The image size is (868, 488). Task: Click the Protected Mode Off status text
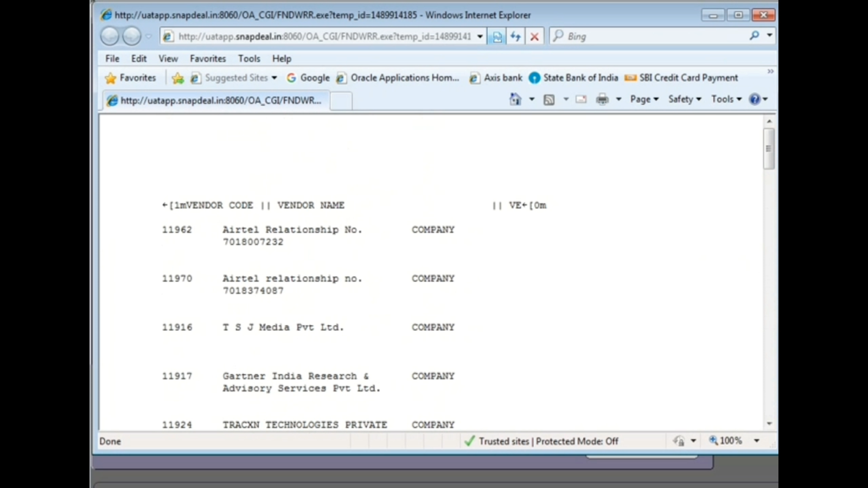tap(577, 441)
